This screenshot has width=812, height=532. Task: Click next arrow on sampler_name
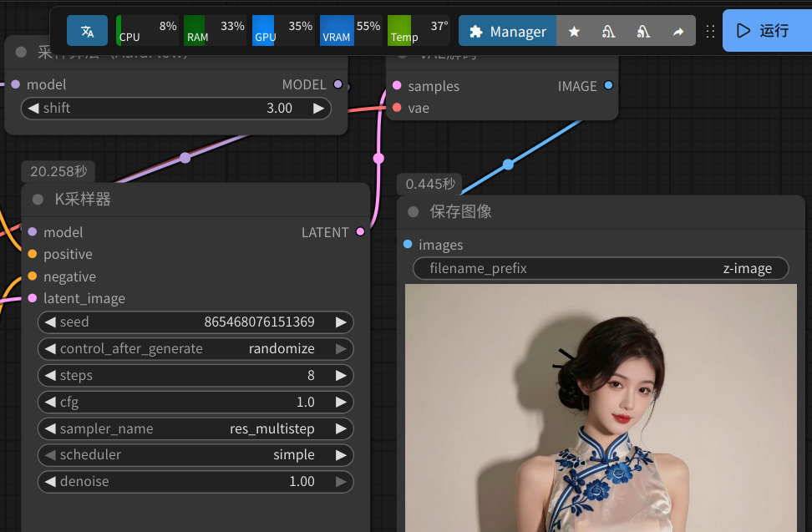pos(341,428)
